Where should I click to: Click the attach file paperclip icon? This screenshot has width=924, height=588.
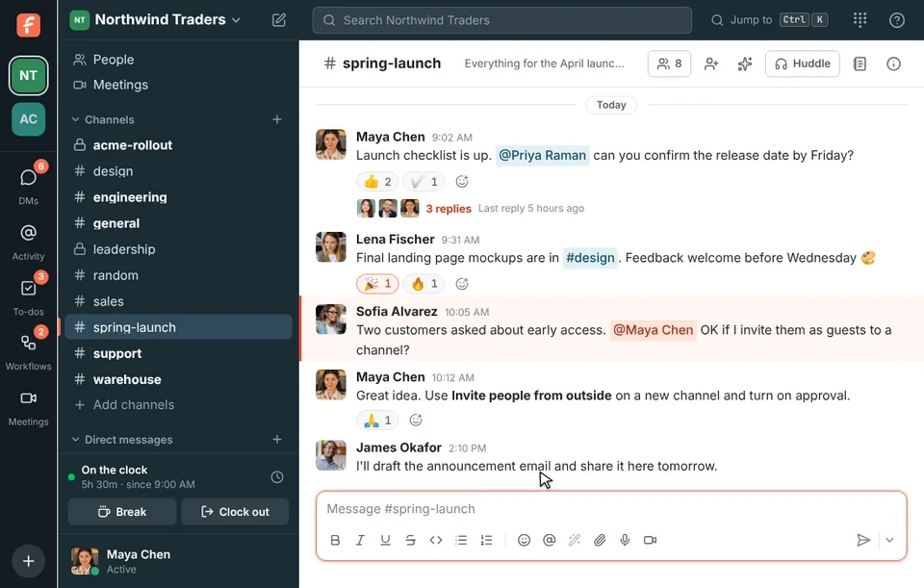(600, 540)
